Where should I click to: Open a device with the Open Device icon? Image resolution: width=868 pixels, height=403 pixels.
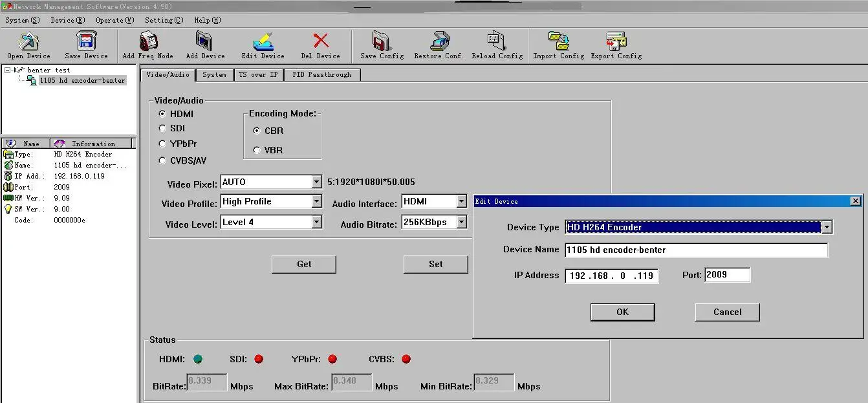pyautogui.click(x=28, y=44)
